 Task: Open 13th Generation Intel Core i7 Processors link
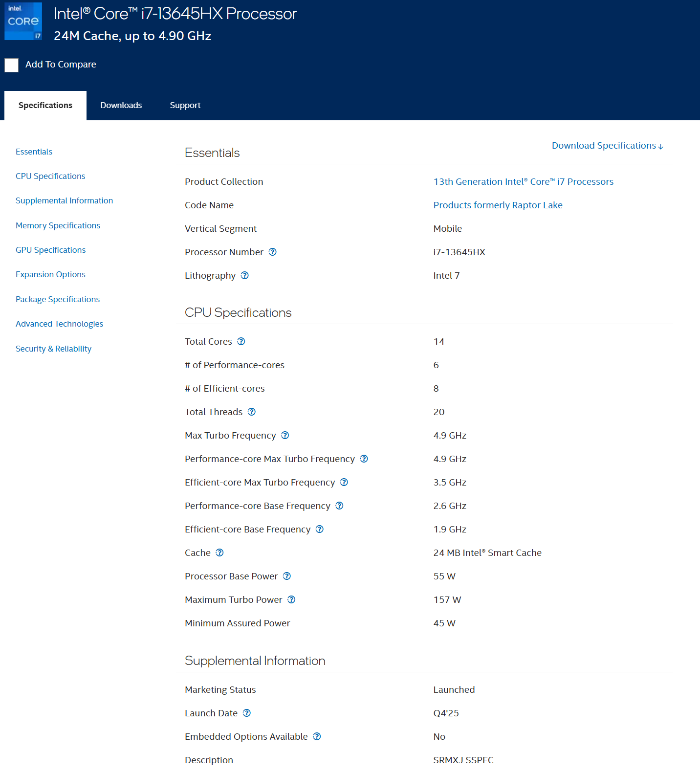point(523,181)
